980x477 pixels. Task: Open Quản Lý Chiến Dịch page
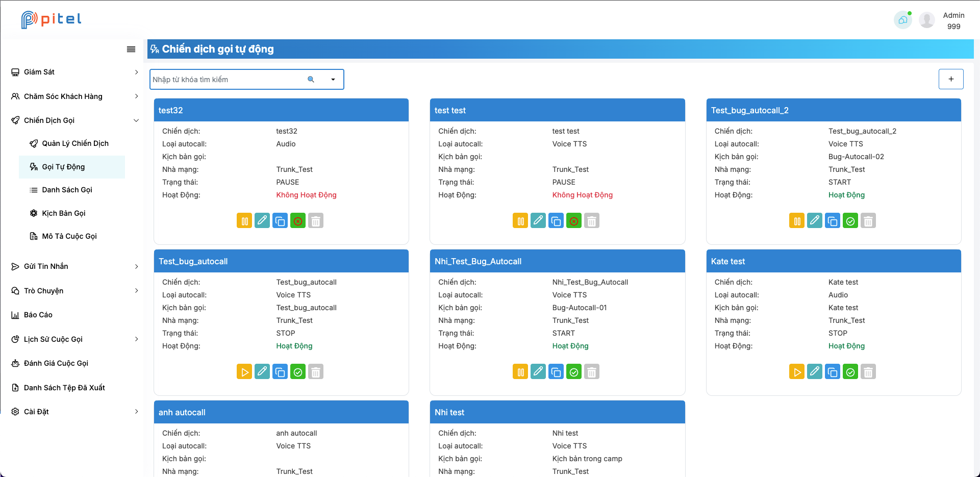pyautogui.click(x=72, y=143)
